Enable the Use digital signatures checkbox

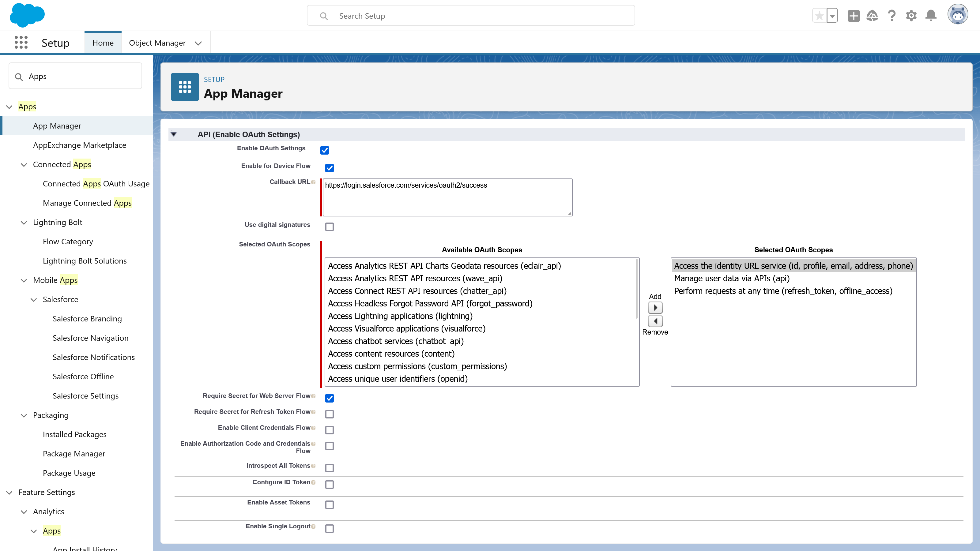[330, 227]
